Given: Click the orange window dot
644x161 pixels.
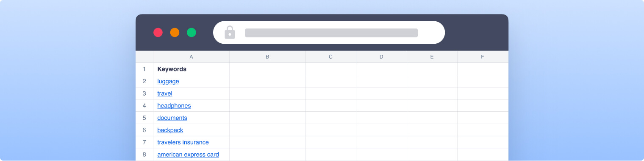Looking at the screenshot, I should pos(175,32).
